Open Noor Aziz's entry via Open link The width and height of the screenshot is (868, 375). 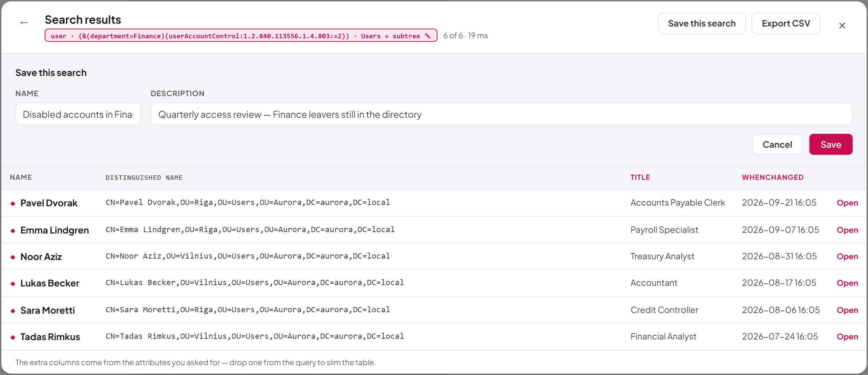tap(847, 257)
